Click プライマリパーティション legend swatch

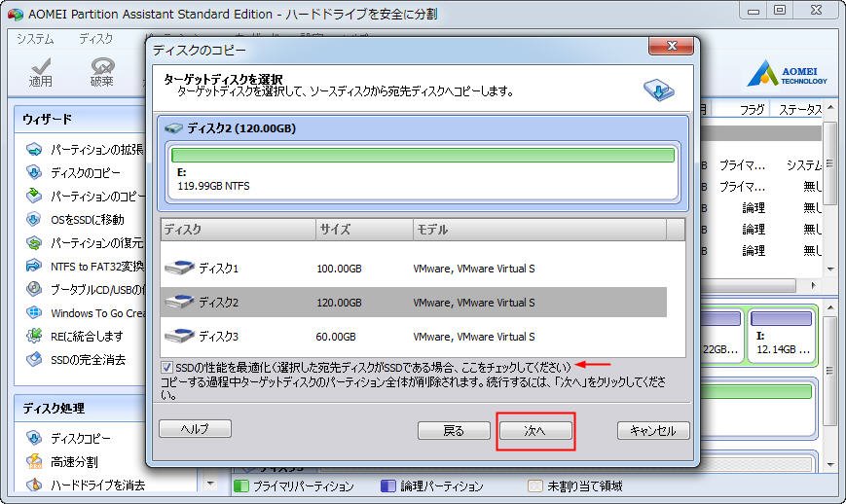[240, 486]
